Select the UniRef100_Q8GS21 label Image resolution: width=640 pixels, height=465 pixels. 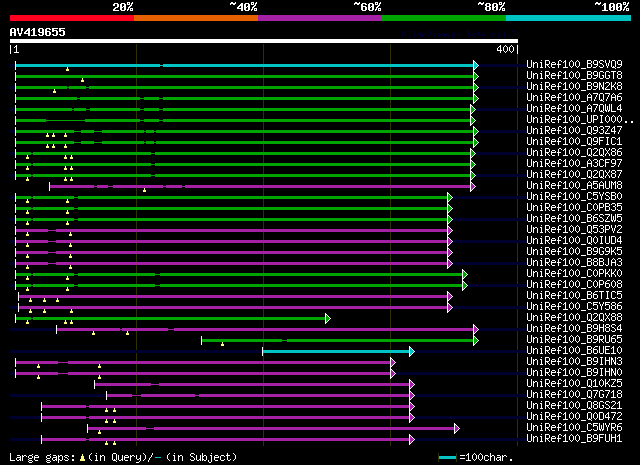click(574, 406)
